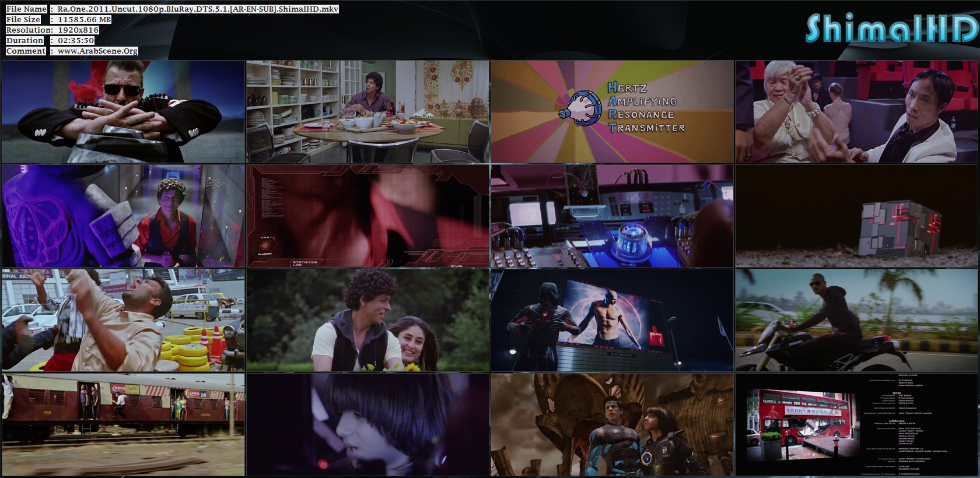Click the Comment label
Screen dimensions: 980x478
tap(26, 51)
